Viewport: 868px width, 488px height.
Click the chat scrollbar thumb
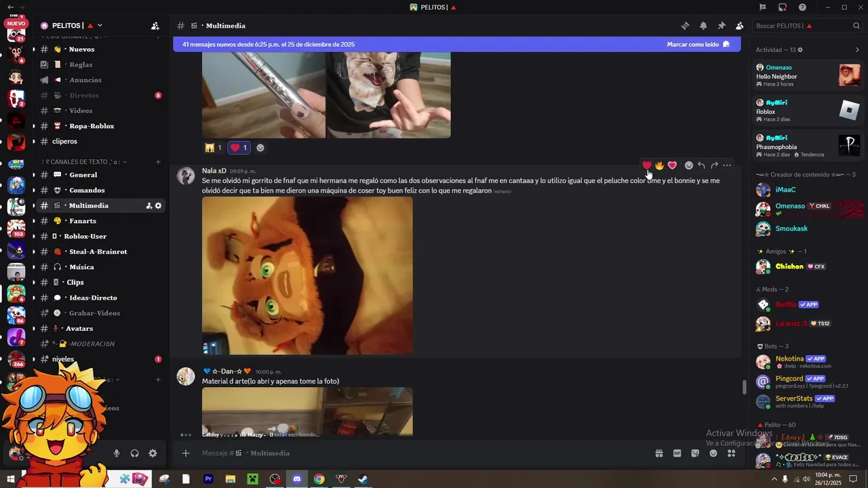click(744, 387)
